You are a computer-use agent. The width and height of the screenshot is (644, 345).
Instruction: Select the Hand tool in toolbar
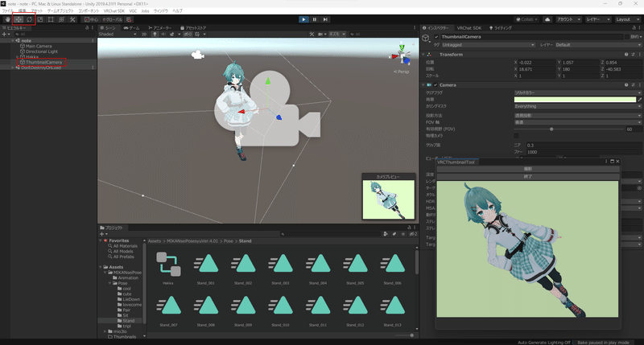pos(7,19)
